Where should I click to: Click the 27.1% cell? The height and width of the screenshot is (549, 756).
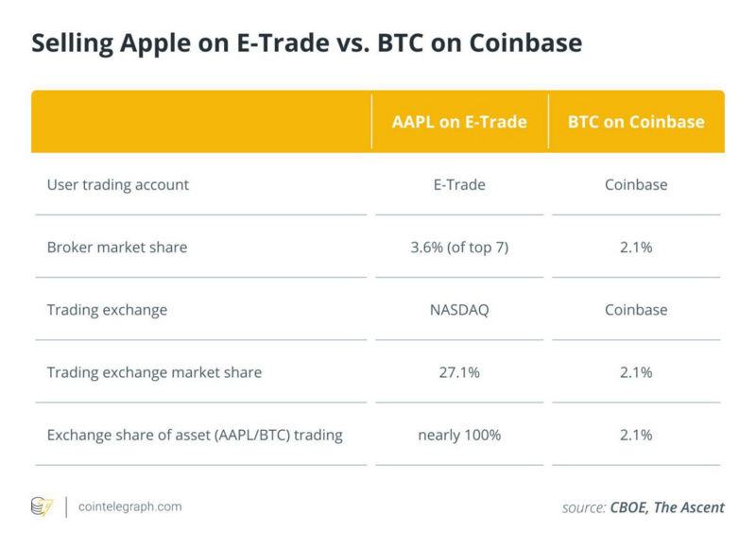[x=459, y=372]
